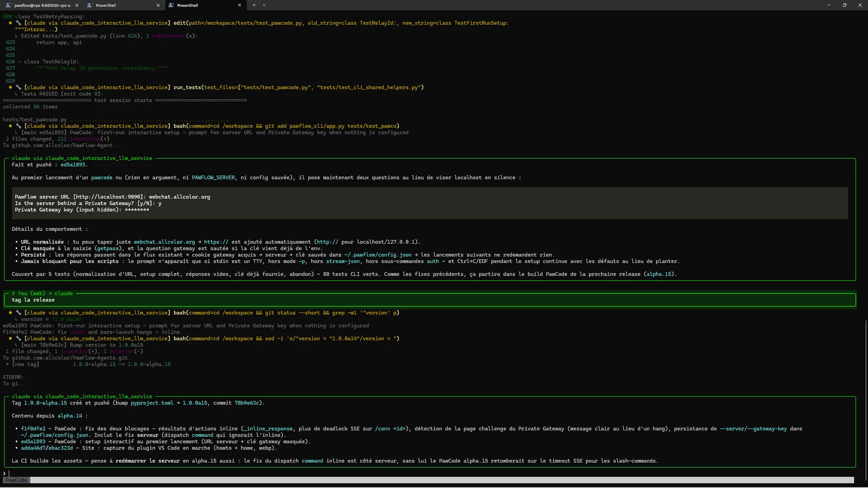Click the 'getpass' keyword
Screen dimensions: 868x488
click(x=108, y=249)
